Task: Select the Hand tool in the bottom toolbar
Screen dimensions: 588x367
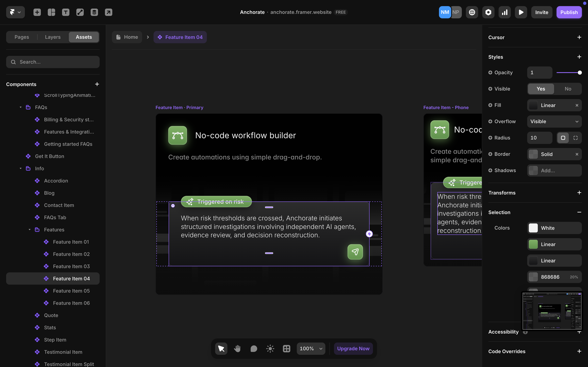Action: (x=237, y=348)
